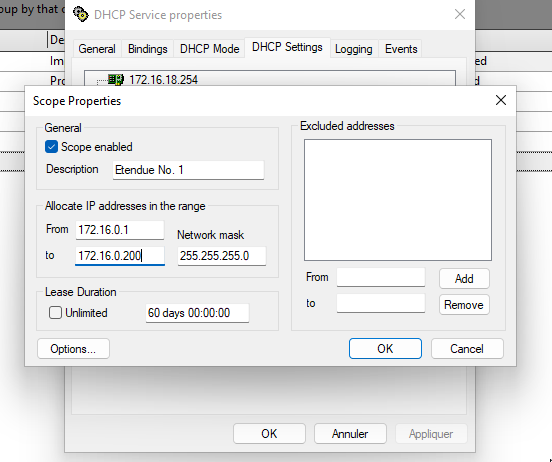Image resolution: width=552 pixels, height=462 pixels.
Task: Go to the Events tab
Action: point(401,49)
